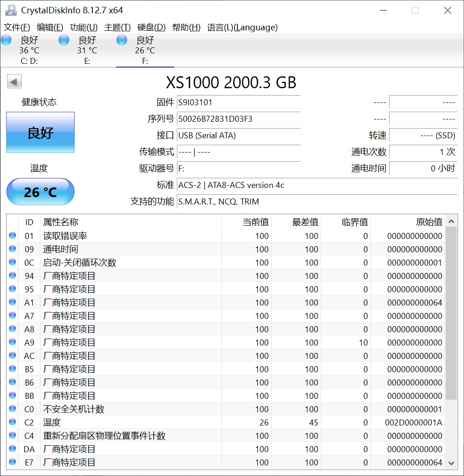This screenshot has width=464, height=476.
Task: Click the interface field USB (Serial ATA)
Action: (x=238, y=136)
